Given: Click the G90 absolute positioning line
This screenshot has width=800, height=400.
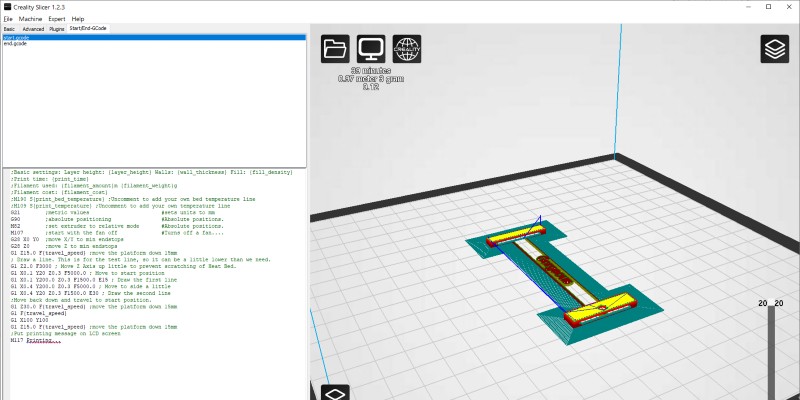Looking at the screenshot, I should 117,219.
